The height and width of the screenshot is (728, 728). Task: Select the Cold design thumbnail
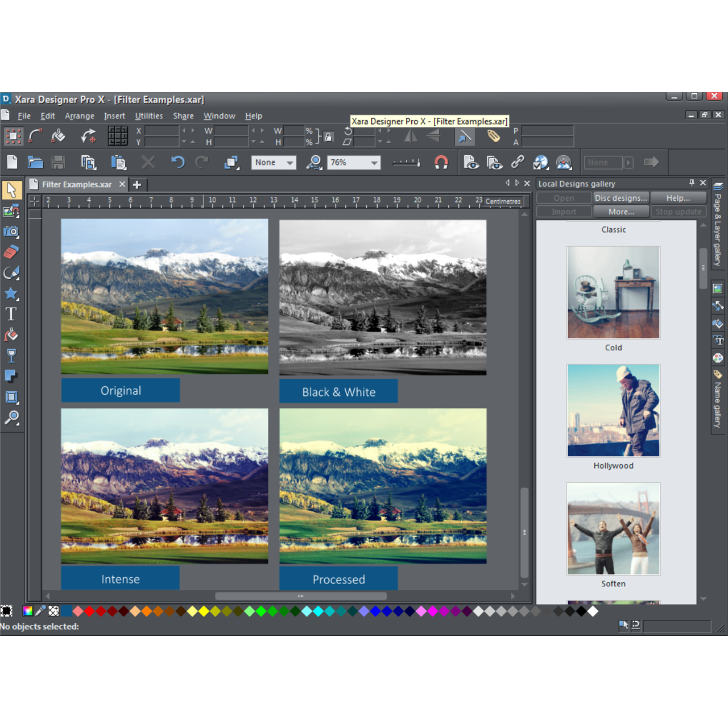click(613, 292)
